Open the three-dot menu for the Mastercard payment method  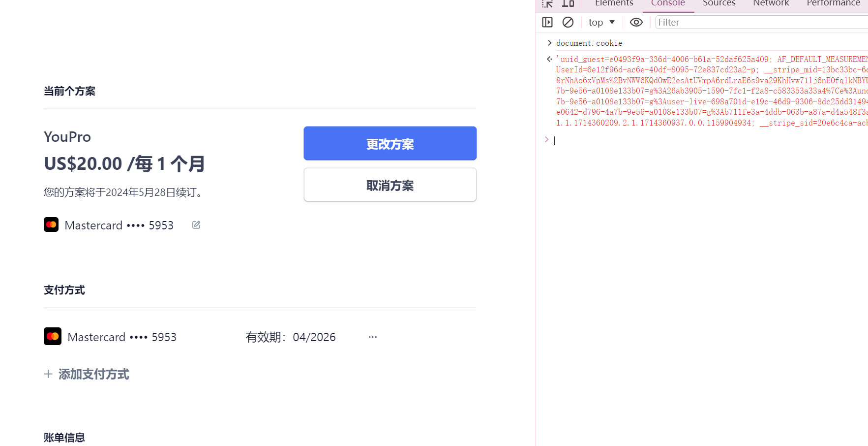373,337
